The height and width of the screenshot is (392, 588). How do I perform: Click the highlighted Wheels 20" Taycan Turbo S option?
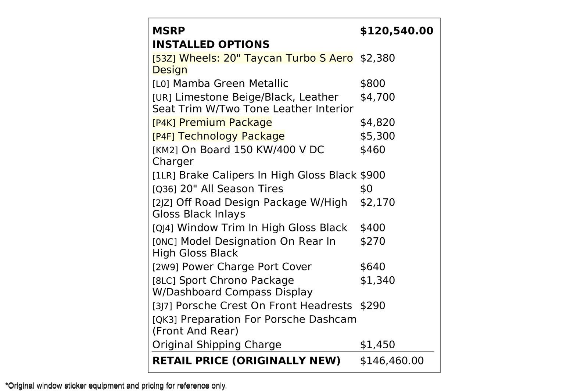(x=252, y=58)
